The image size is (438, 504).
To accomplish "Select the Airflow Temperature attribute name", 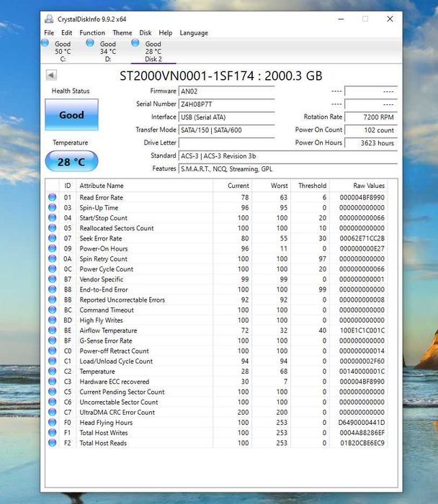I will click(x=108, y=330).
